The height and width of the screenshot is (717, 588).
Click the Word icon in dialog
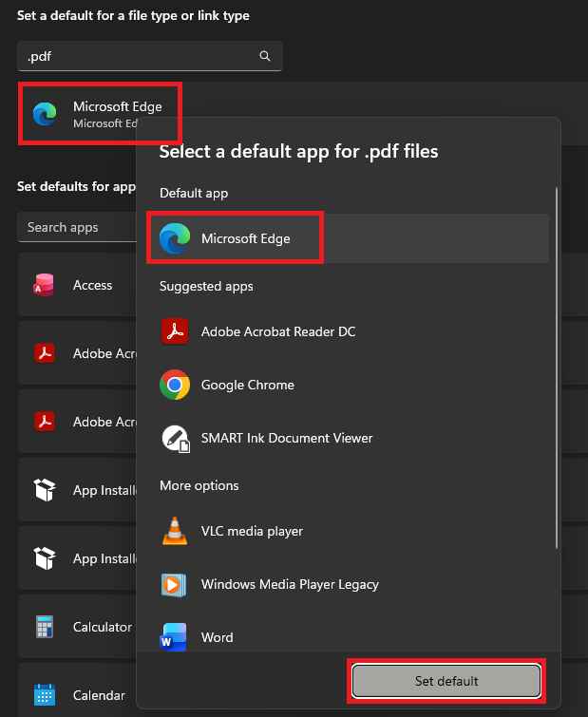click(x=173, y=637)
